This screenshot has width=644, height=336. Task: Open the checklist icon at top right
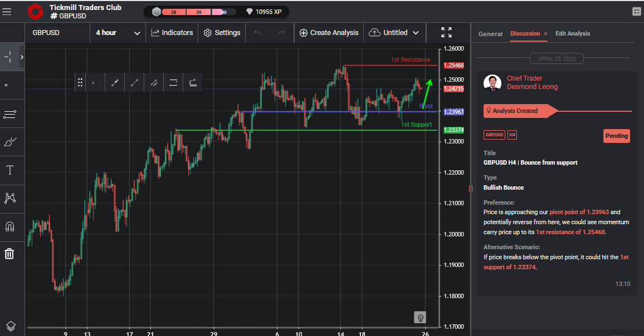(x=636, y=12)
